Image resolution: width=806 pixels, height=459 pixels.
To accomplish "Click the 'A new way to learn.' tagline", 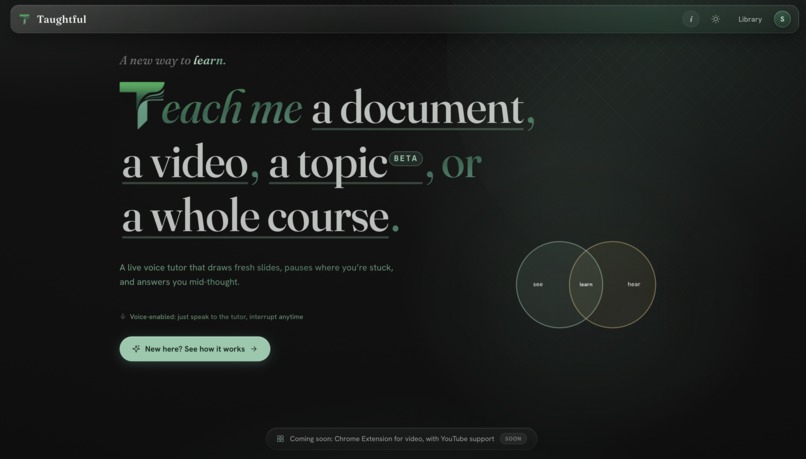I will pyautogui.click(x=173, y=61).
